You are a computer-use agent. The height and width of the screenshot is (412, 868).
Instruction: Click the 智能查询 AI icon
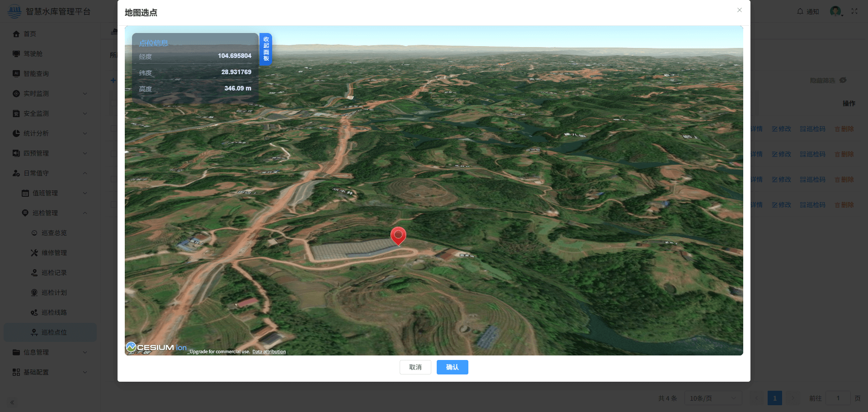[x=16, y=73]
